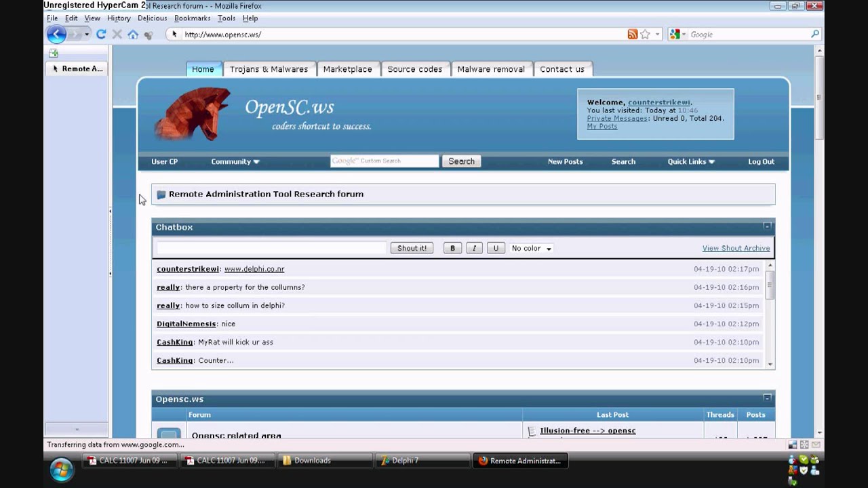Switch to Delphi 7 in the taskbar
This screenshot has width=868, height=488.
tap(422, 461)
